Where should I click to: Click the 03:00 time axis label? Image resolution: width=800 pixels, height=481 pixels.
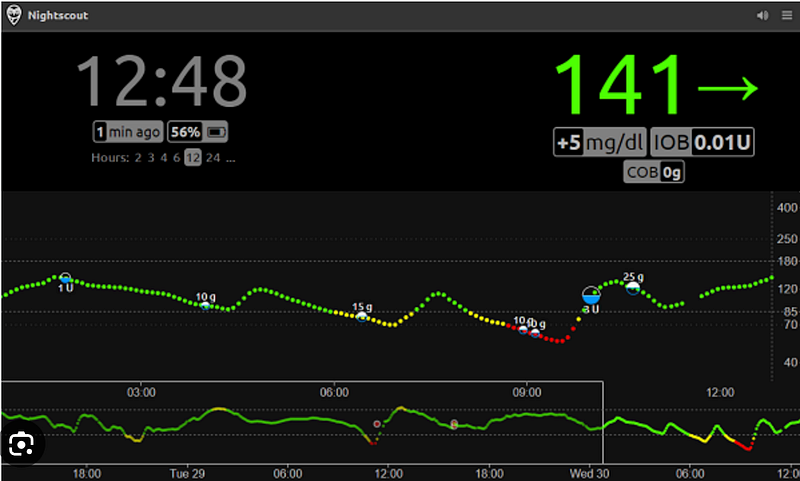(x=141, y=392)
